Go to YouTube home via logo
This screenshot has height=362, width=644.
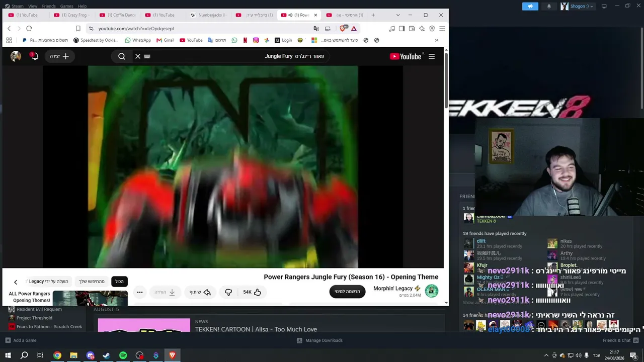click(x=406, y=56)
